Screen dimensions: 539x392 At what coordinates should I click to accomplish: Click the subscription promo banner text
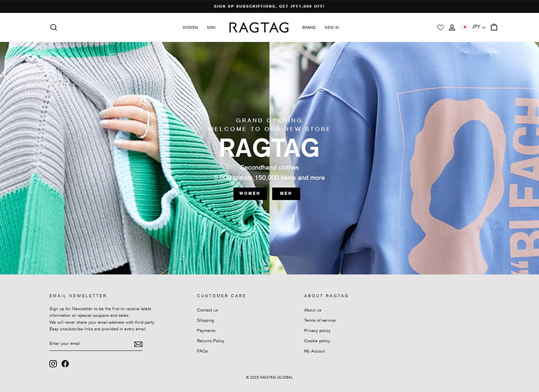[269, 6]
